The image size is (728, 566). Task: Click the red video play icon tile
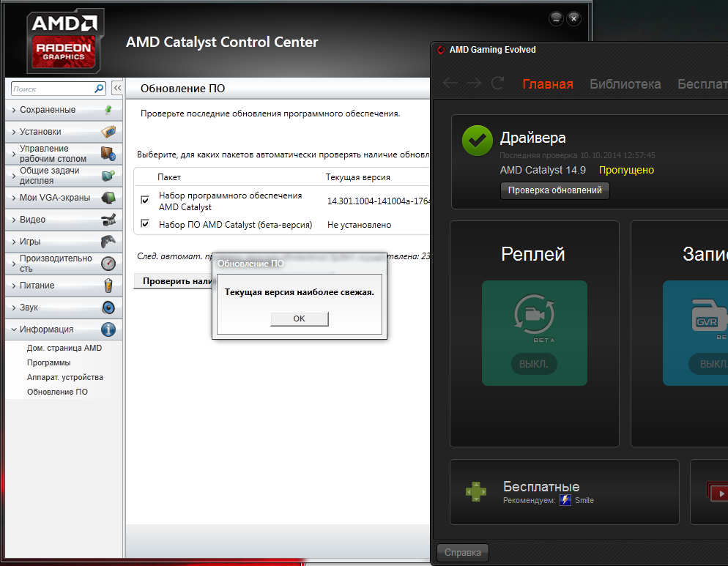pos(717,492)
